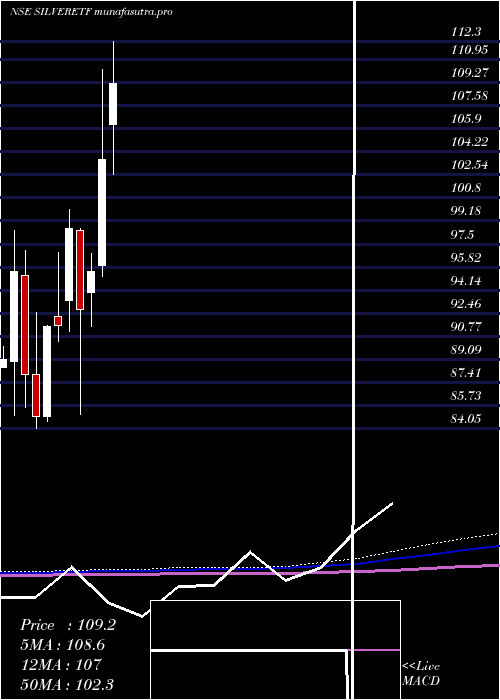Select the 85.73 price level label

[466, 396]
